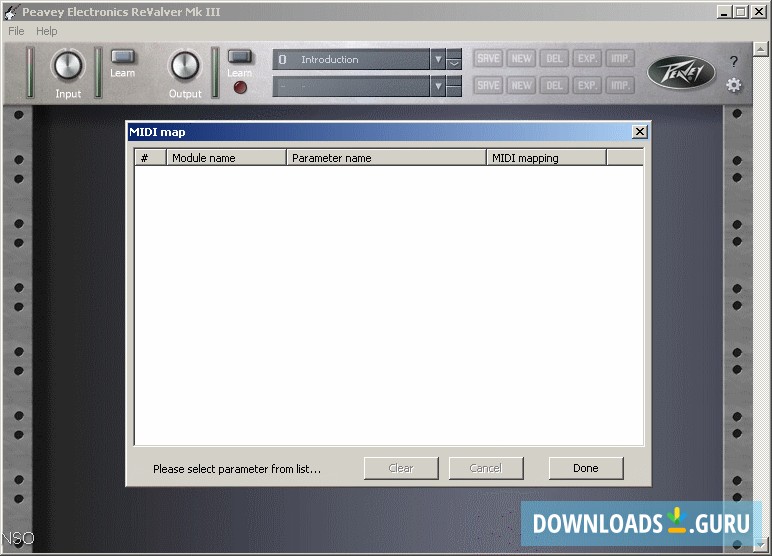Click the Cancel button in MIDI map

click(486, 468)
